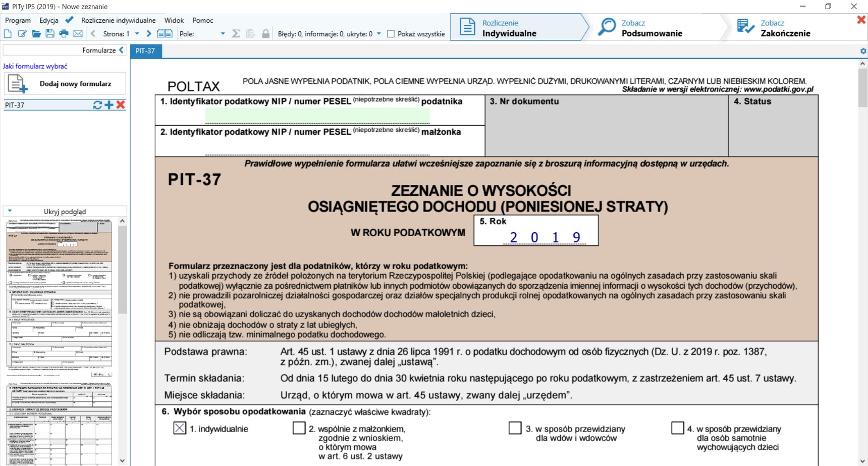Screen dimensions: 868x466
Task: Click first page preview thumbnail
Action: coord(60,298)
